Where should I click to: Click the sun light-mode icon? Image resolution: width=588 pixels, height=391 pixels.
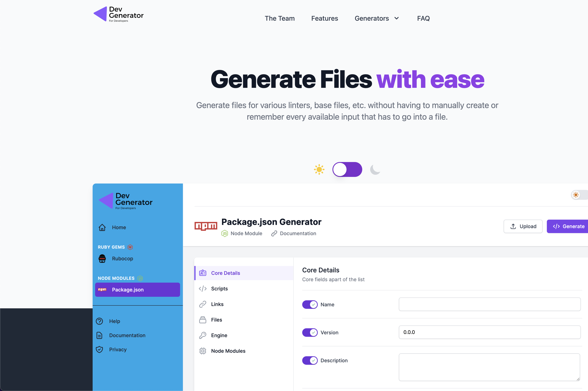click(319, 170)
